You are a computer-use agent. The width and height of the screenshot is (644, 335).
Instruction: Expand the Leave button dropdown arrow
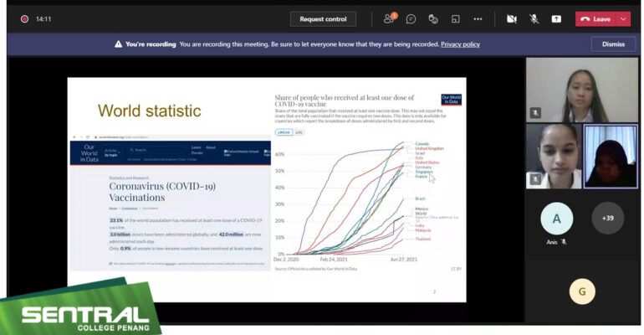623,19
